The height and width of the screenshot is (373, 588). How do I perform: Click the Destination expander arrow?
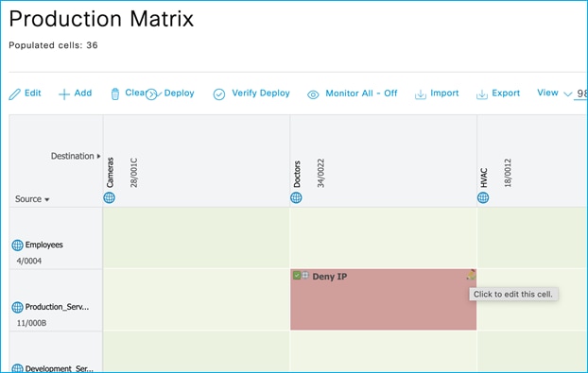[98, 156]
